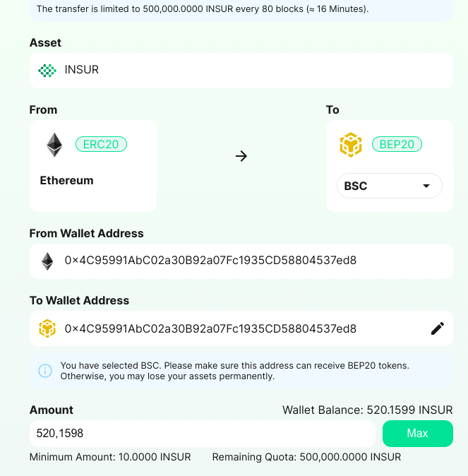Click the BEP20 badge
The width and height of the screenshot is (468, 476).
[397, 144]
